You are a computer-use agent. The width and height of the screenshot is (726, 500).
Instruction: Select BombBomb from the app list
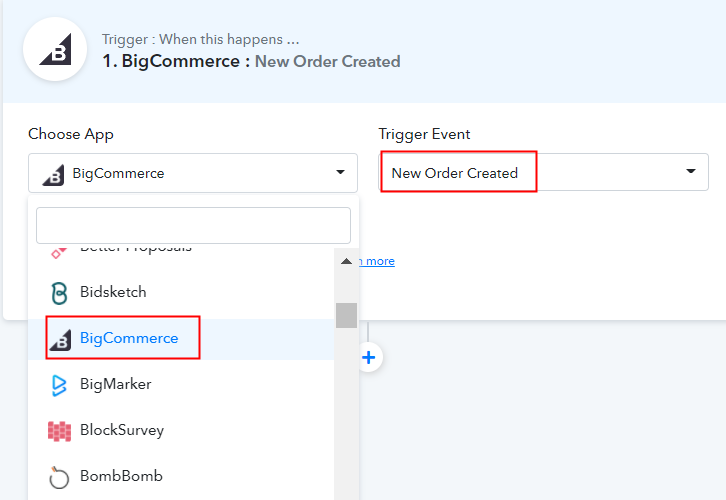181,476
